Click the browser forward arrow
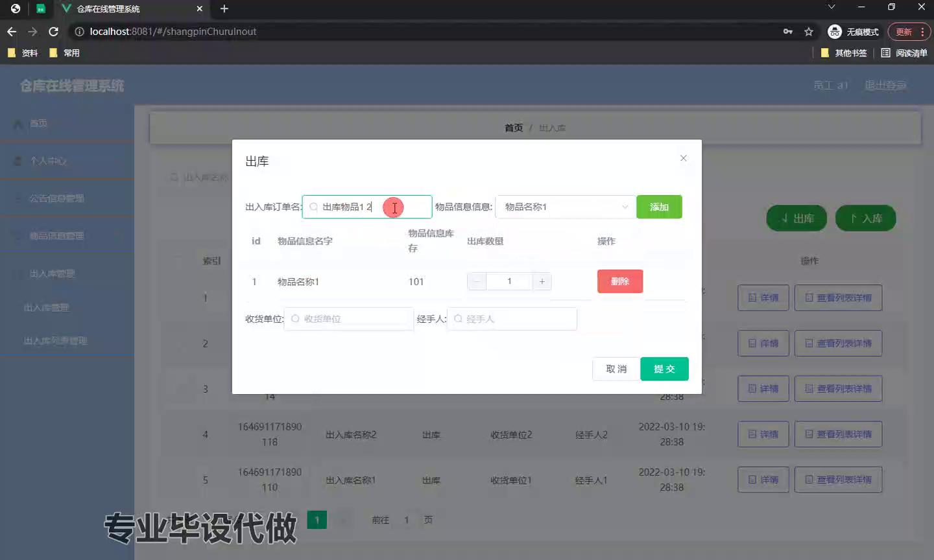This screenshot has height=560, width=934. [32, 31]
